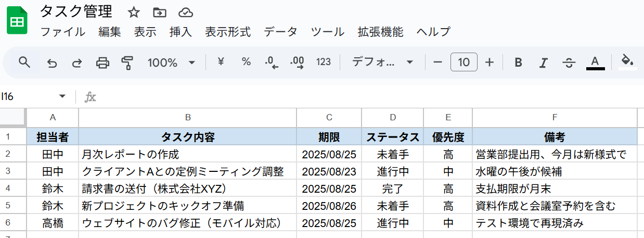Open the 100% zoom dropdown
The width and height of the screenshot is (644, 238).
[171, 62]
